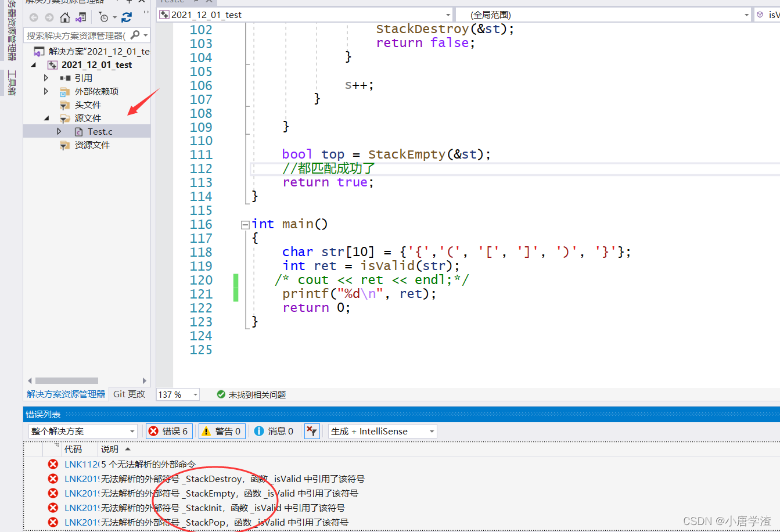Viewport: 780px width, 532px height.
Task: Sort by the 代码 column header
Action: [x=73, y=449]
